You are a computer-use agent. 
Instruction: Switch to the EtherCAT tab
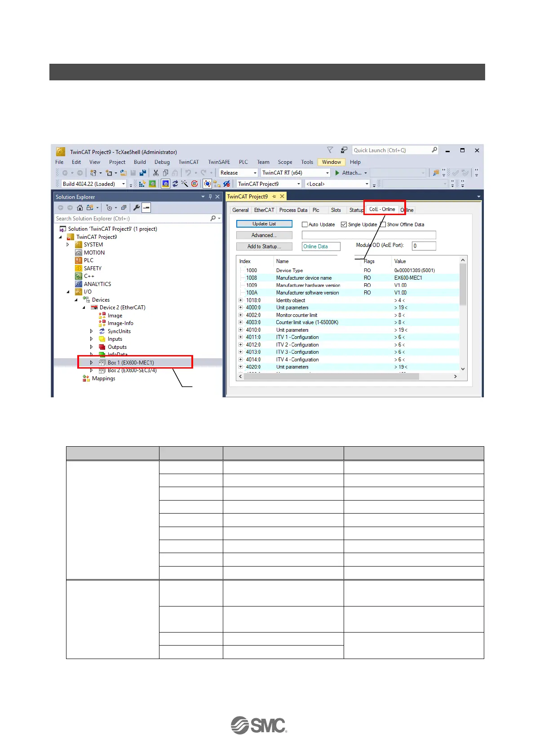point(264,210)
